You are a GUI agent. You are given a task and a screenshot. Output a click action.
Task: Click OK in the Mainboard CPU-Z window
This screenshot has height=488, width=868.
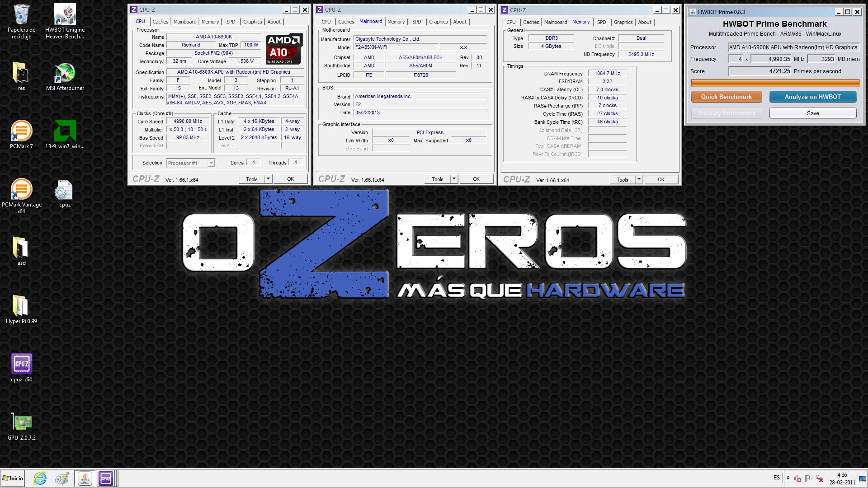[476, 179]
